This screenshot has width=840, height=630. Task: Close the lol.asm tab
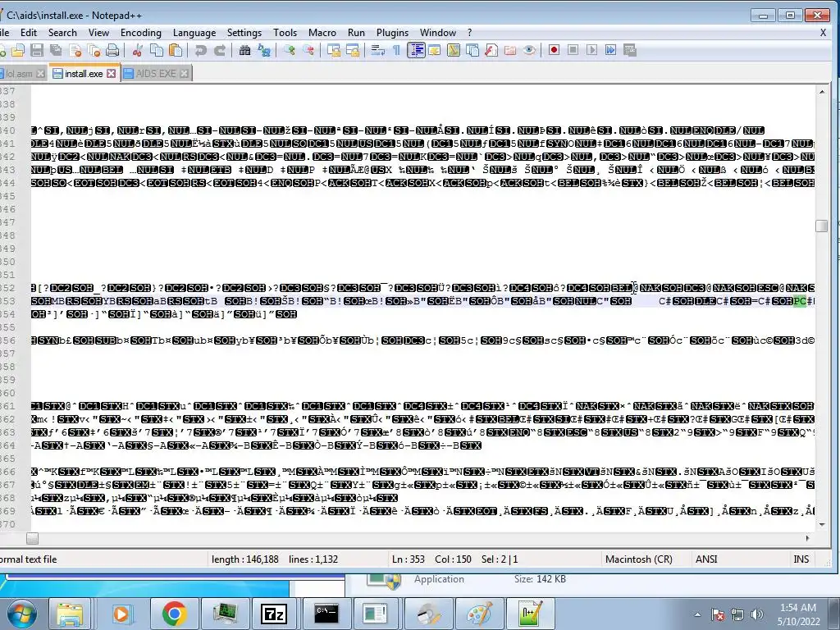coord(41,74)
